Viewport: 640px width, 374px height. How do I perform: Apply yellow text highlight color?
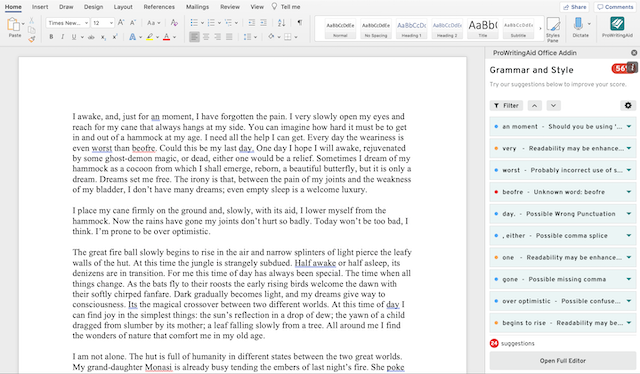pyautogui.click(x=150, y=37)
